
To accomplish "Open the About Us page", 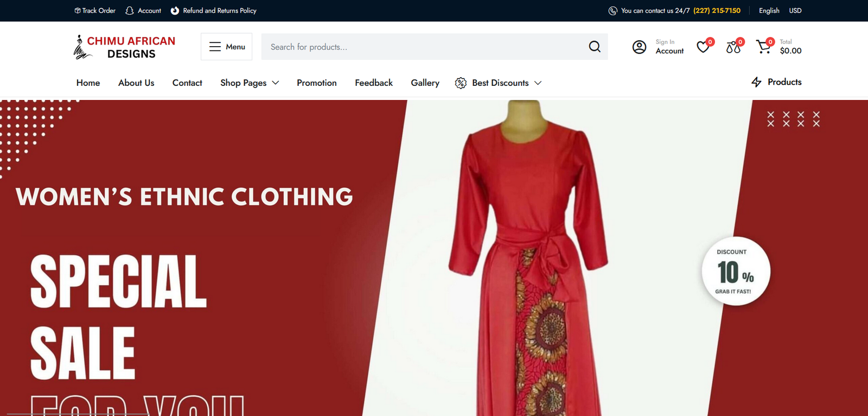I will click(x=136, y=83).
